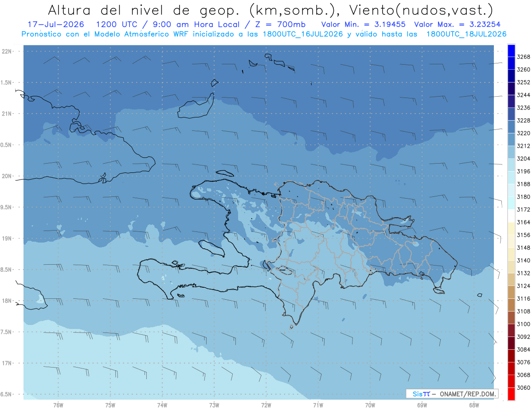Click the '7.5N' latitude tick label
Image resolution: width=532 pixels, height=411 pixels.
tap(6, 332)
